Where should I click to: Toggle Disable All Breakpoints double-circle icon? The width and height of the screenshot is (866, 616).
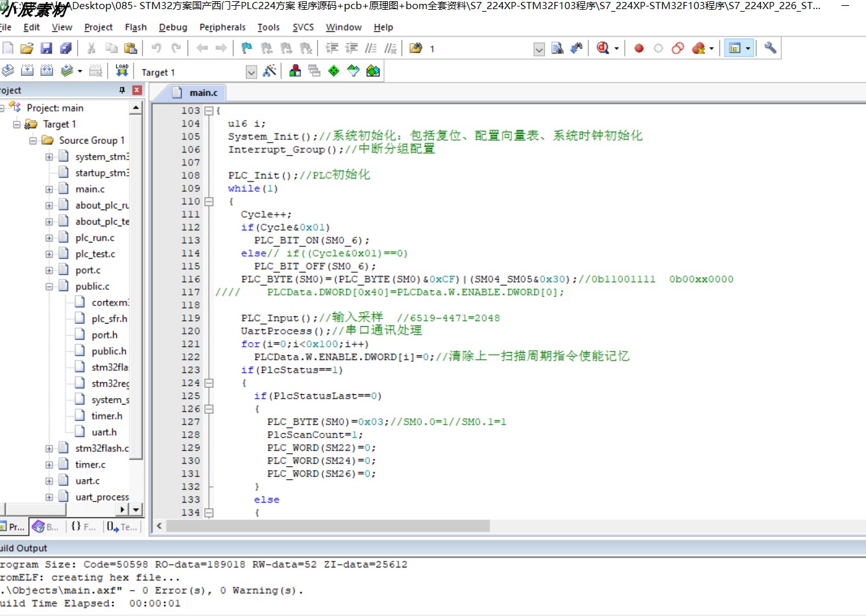tap(678, 48)
